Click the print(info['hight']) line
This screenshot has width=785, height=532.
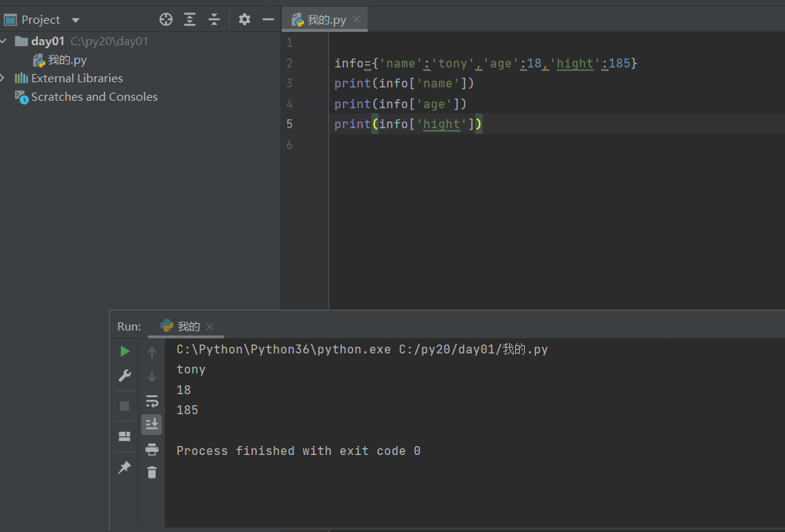(408, 124)
